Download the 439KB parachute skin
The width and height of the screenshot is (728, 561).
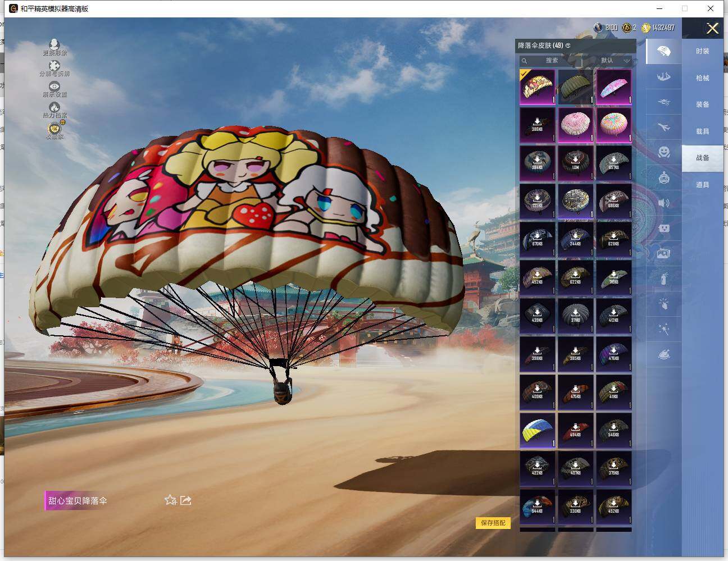pos(538,316)
